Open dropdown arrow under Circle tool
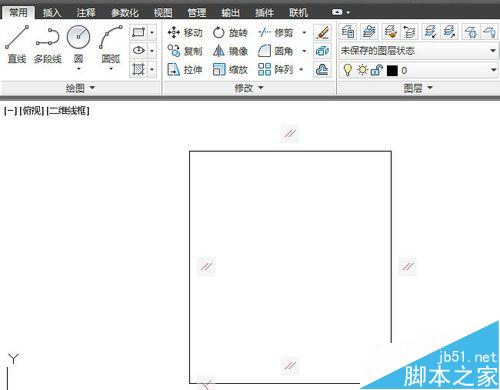The height and width of the screenshot is (390, 500). [x=79, y=69]
